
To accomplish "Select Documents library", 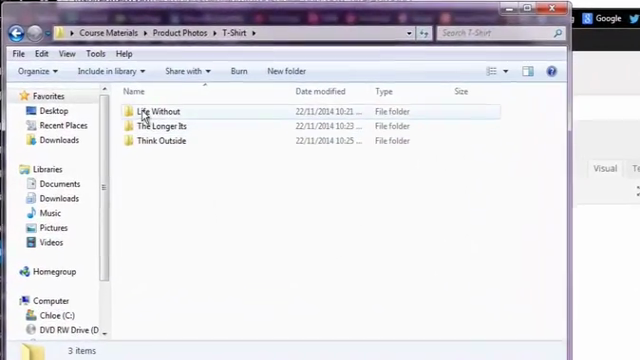I will click(60, 184).
